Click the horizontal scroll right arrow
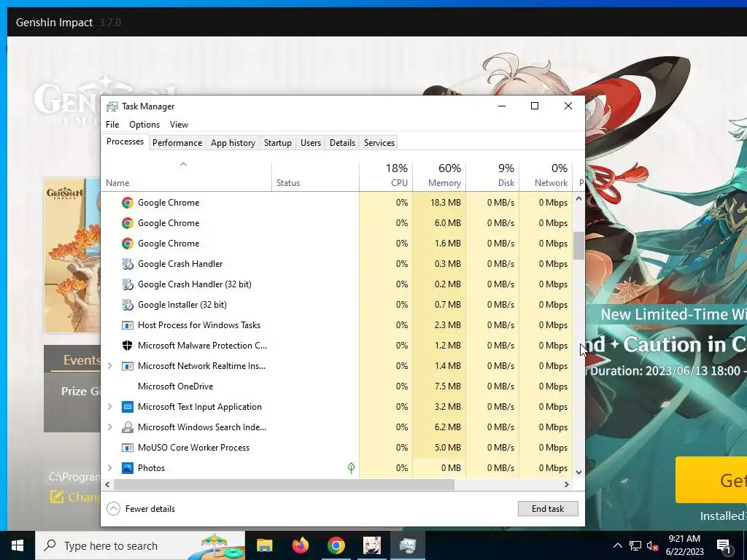 click(566, 485)
